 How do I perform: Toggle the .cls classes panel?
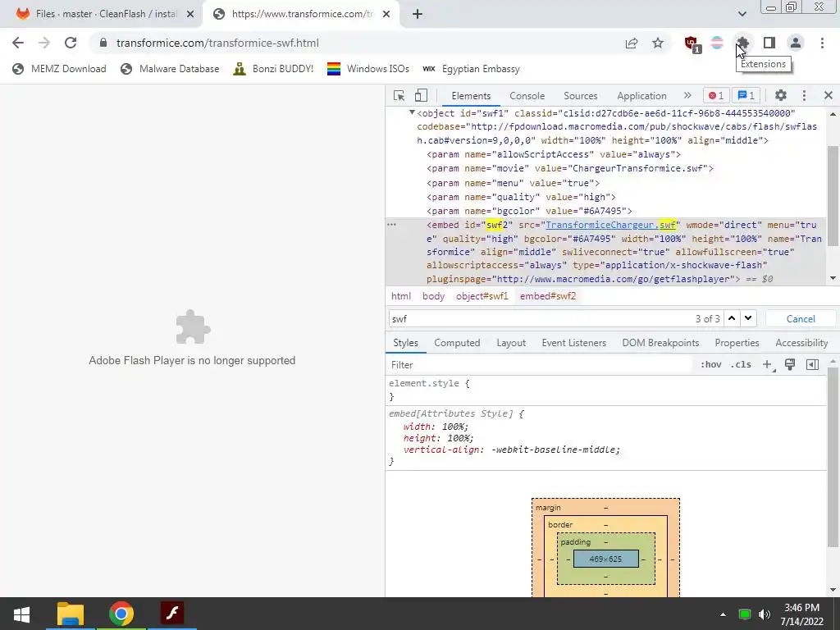coord(741,365)
